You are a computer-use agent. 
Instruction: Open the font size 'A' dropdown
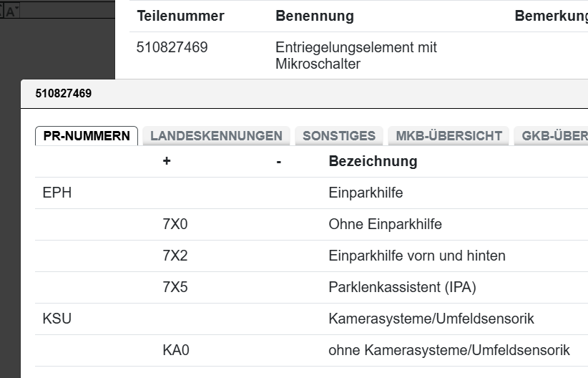point(12,11)
